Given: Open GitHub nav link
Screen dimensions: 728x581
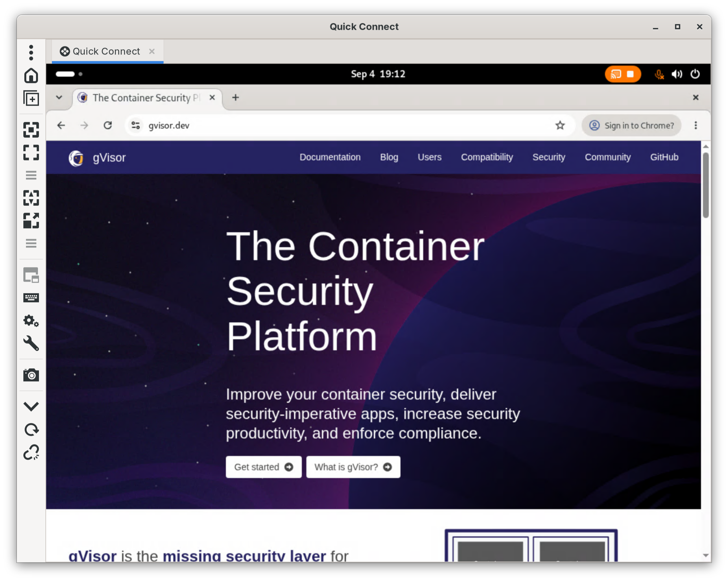Looking at the screenshot, I should [664, 157].
